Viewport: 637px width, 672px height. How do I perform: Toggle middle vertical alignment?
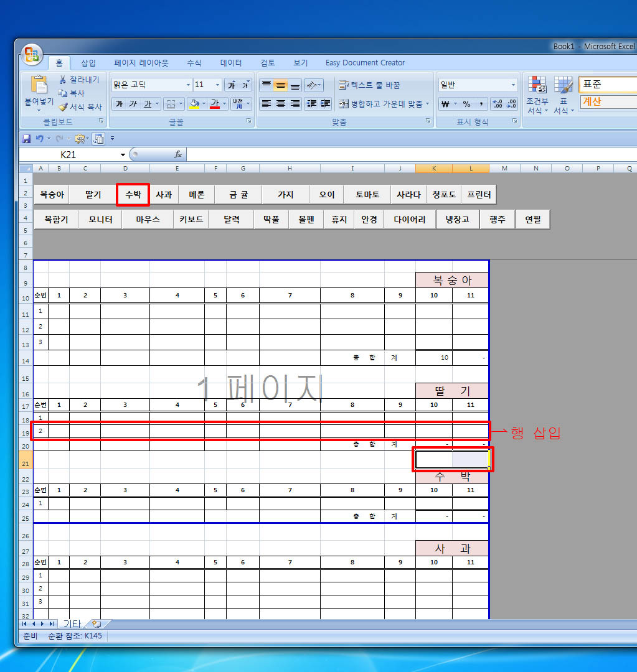click(x=280, y=85)
